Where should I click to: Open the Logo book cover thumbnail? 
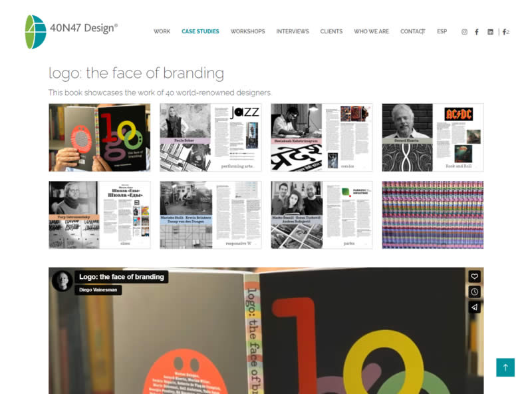click(99, 138)
